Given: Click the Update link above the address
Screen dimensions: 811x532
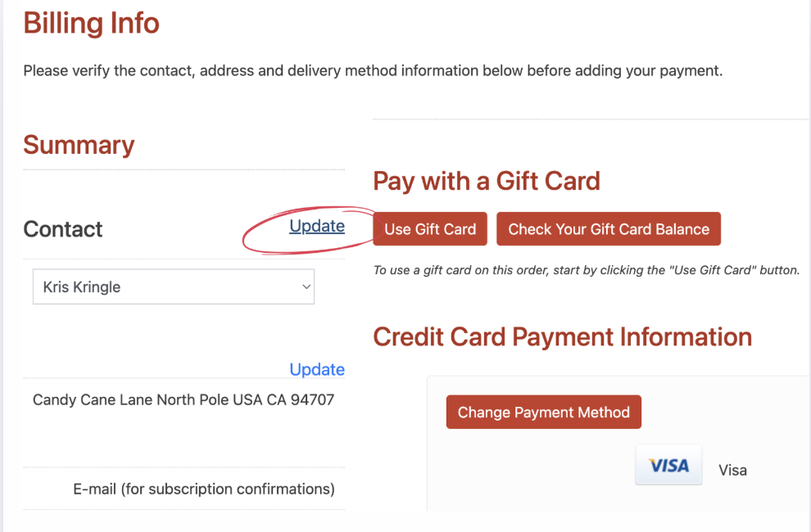Looking at the screenshot, I should click(317, 369).
